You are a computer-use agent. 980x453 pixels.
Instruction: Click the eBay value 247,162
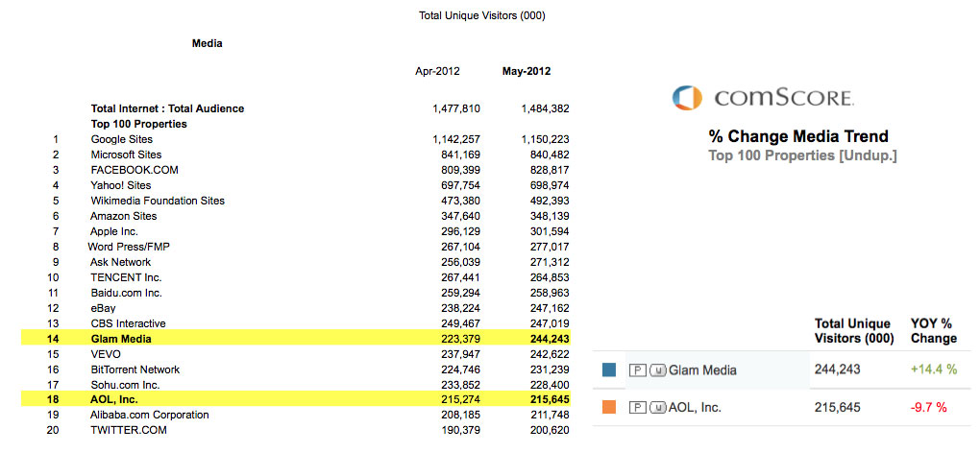point(551,308)
